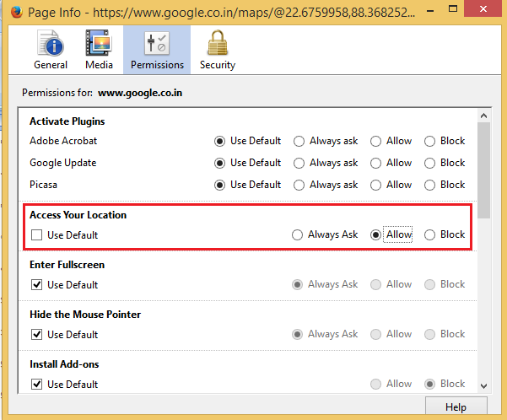Select Always Ask for Access Your Location
The height and width of the screenshot is (420, 507).
pos(297,234)
